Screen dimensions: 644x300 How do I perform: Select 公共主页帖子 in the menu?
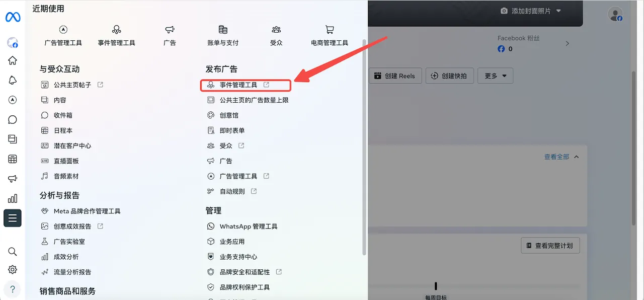point(71,85)
